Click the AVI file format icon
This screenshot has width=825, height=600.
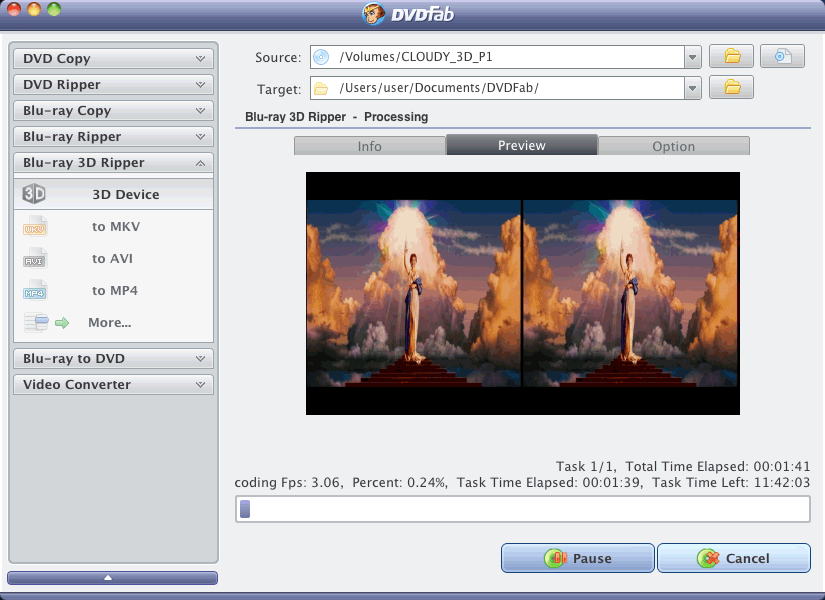pos(35,258)
